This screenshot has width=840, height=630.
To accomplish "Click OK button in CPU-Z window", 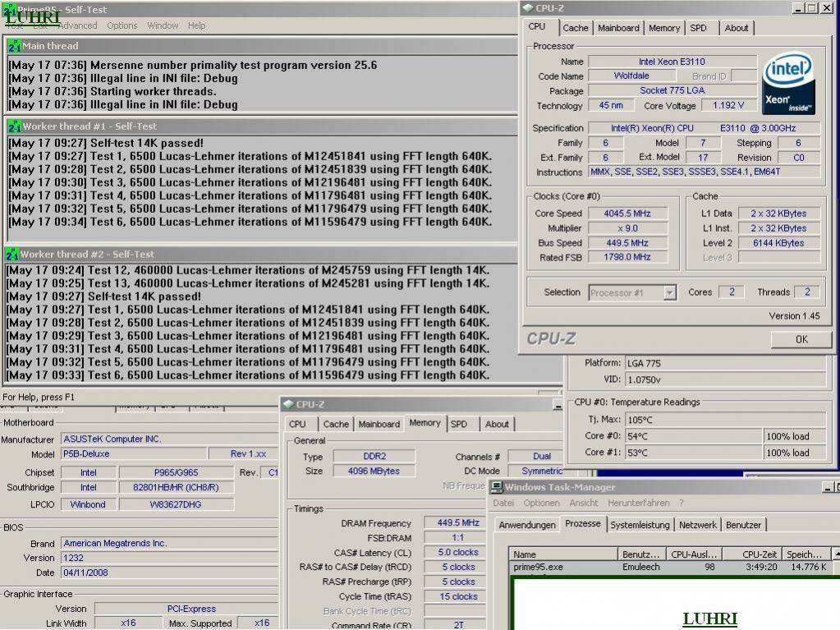I will (801, 339).
